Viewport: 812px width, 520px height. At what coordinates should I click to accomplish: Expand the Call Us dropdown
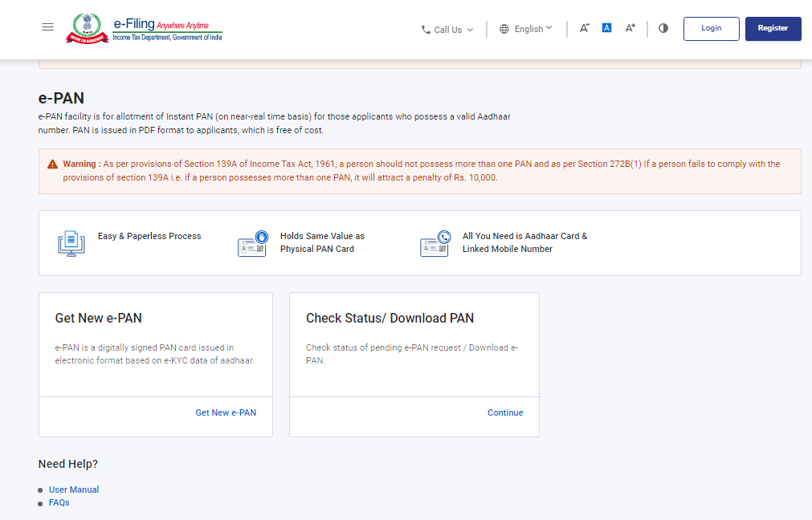[447, 30]
